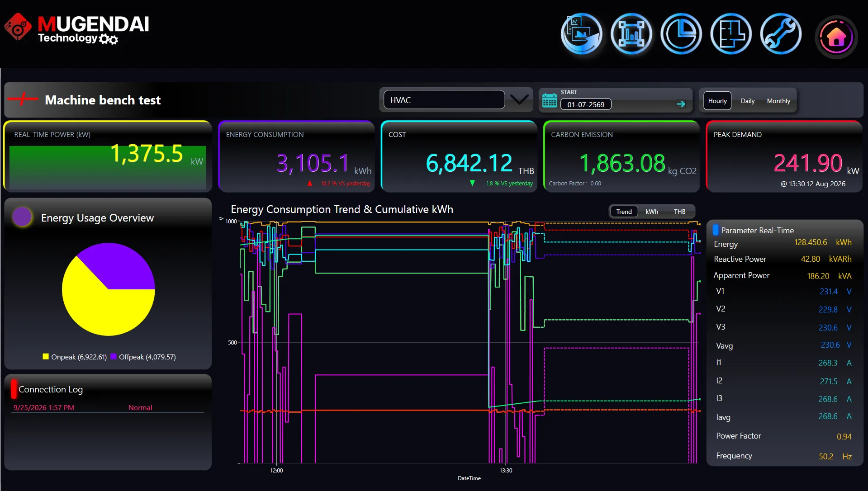Click the Apparent Power 186.20 value

click(818, 276)
